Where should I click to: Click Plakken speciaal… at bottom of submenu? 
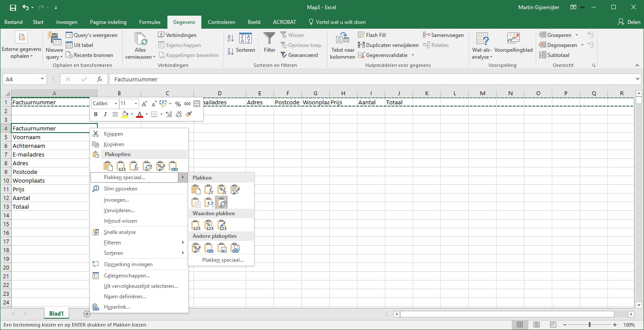tap(223, 260)
